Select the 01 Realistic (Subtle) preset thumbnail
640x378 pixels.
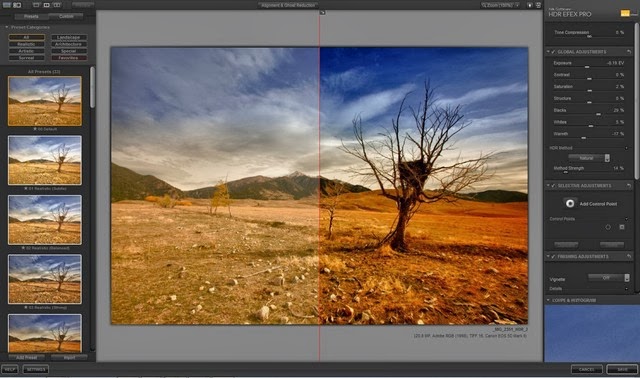click(x=45, y=160)
